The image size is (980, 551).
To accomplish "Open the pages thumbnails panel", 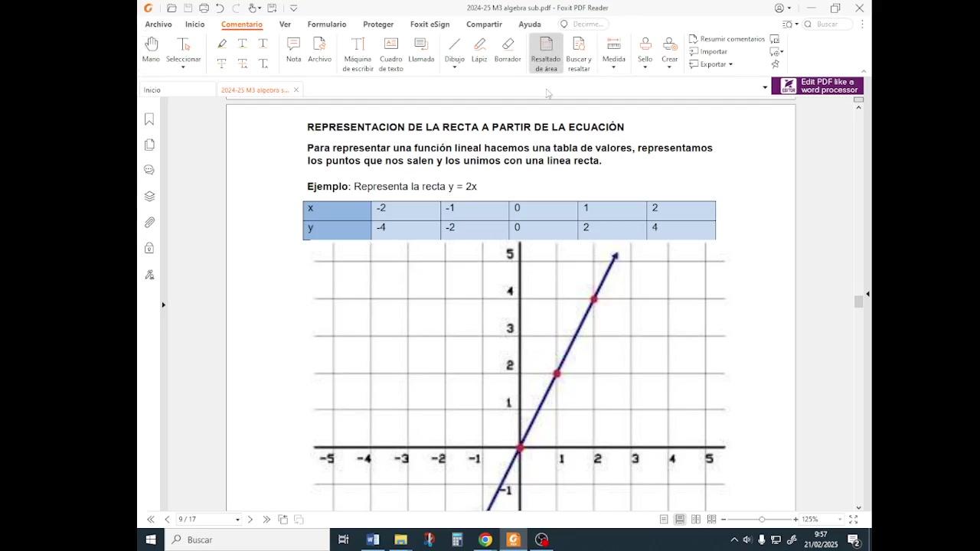I will [x=149, y=145].
